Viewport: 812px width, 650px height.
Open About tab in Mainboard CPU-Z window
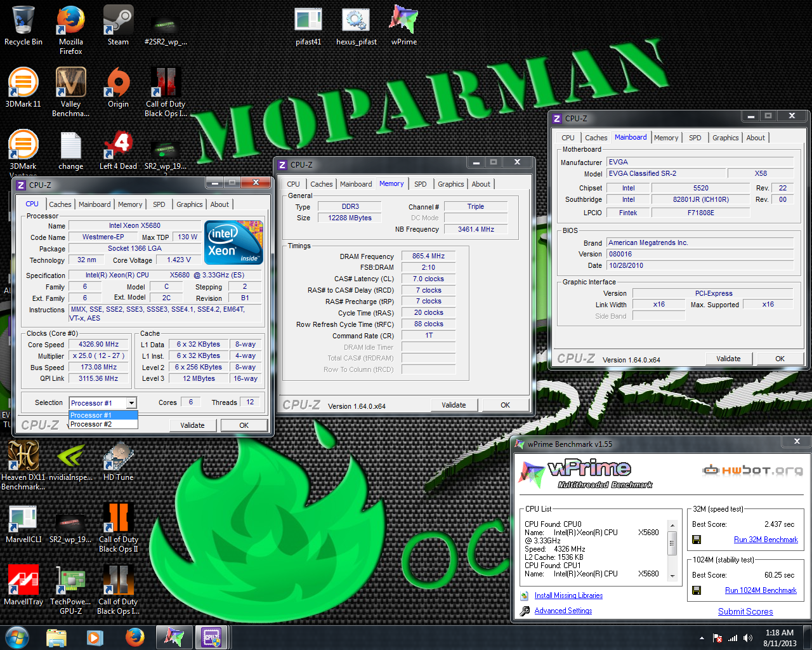pyautogui.click(x=756, y=138)
